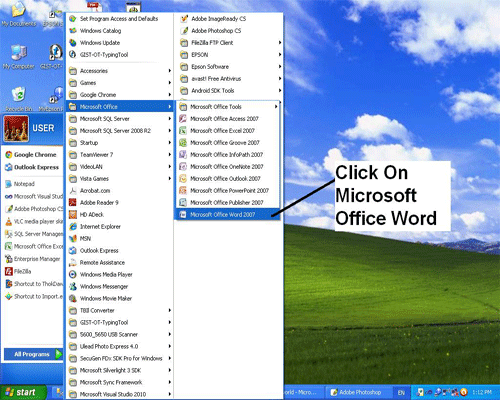Image resolution: width=500 pixels, height=400 pixels.
Task: Click the Remote Assistance icon
Action: click(x=73, y=263)
